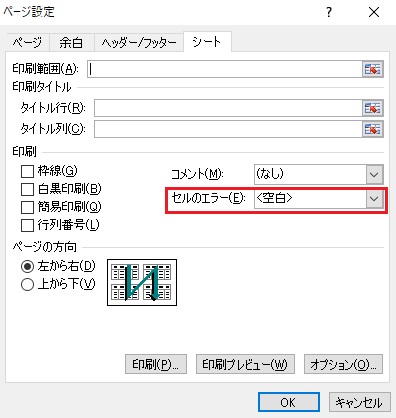The height and width of the screenshot is (418, 396).
Task: Click range selector icon for タイトル行
Action: pos(373,108)
